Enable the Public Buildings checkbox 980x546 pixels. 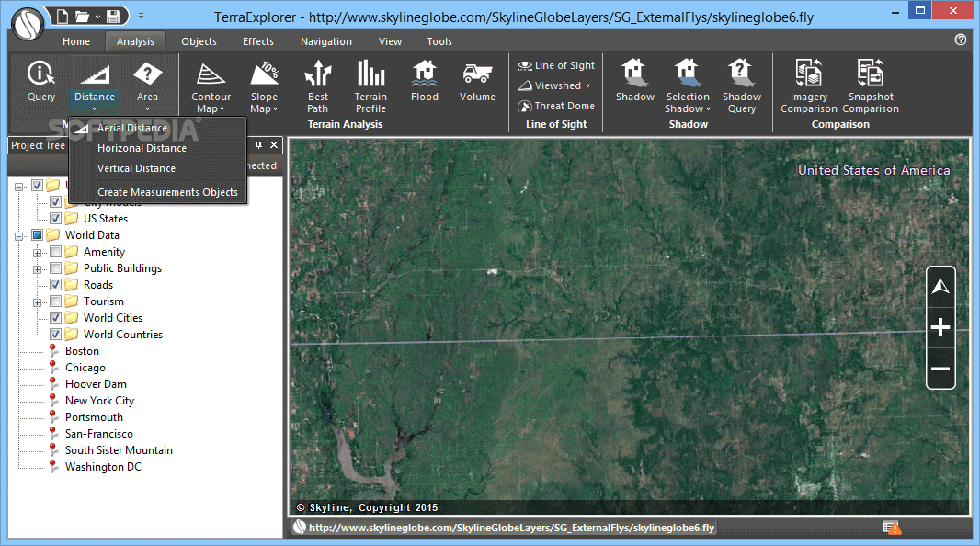pyautogui.click(x=56, y=268)
